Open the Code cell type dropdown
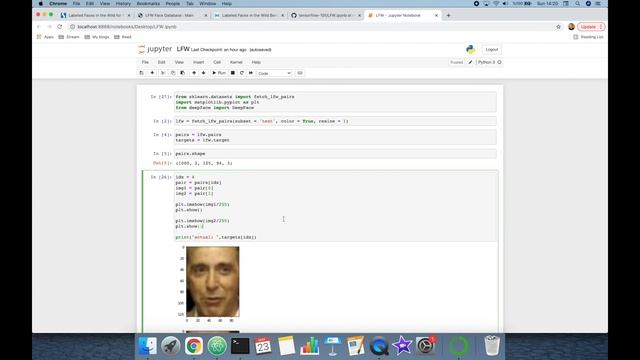The width and height of the screenshot is (640, 360). point(274,73)
